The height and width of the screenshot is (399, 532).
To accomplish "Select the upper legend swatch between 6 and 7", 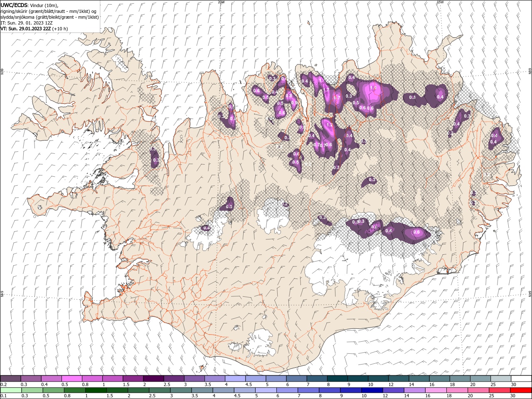I will click(x=296, y=379).
